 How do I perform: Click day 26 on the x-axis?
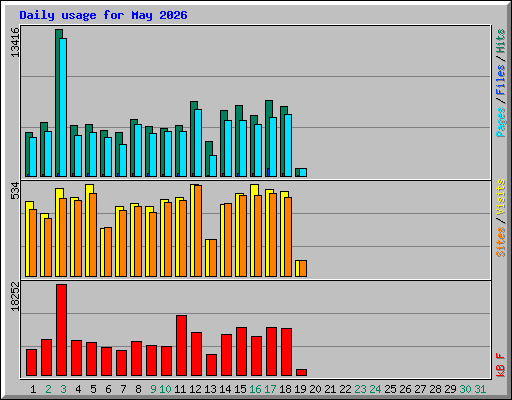point(405,389)
